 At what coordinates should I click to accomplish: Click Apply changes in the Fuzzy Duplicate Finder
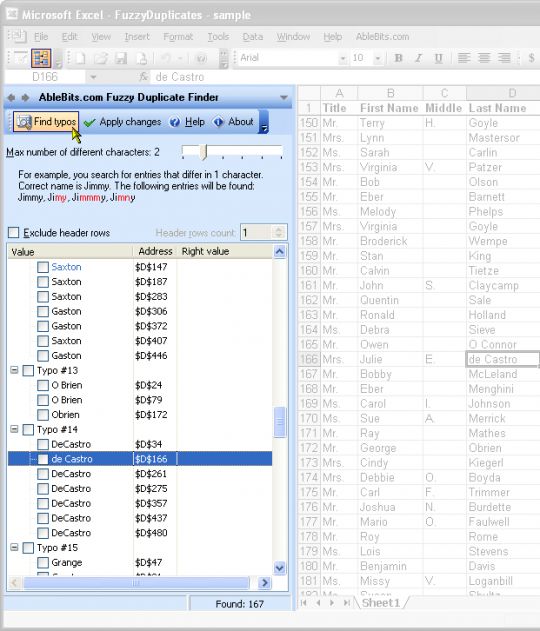123,122
